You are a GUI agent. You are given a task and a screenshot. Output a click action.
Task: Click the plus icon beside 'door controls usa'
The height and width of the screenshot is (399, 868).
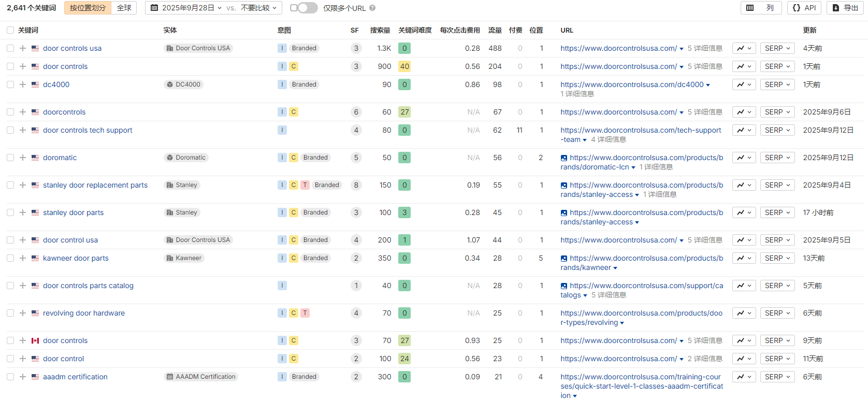pyautogui.click(x=23, y=48)
